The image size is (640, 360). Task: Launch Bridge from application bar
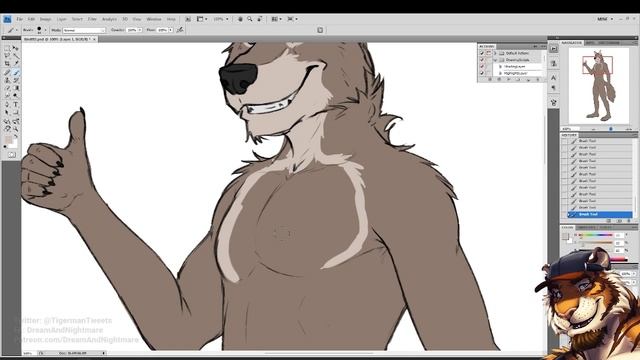click(188, 19)
